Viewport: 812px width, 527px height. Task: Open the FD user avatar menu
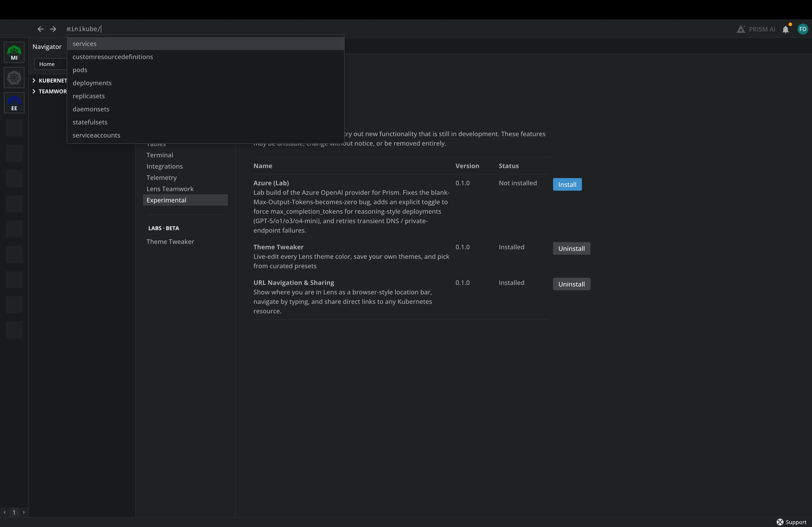803,29
